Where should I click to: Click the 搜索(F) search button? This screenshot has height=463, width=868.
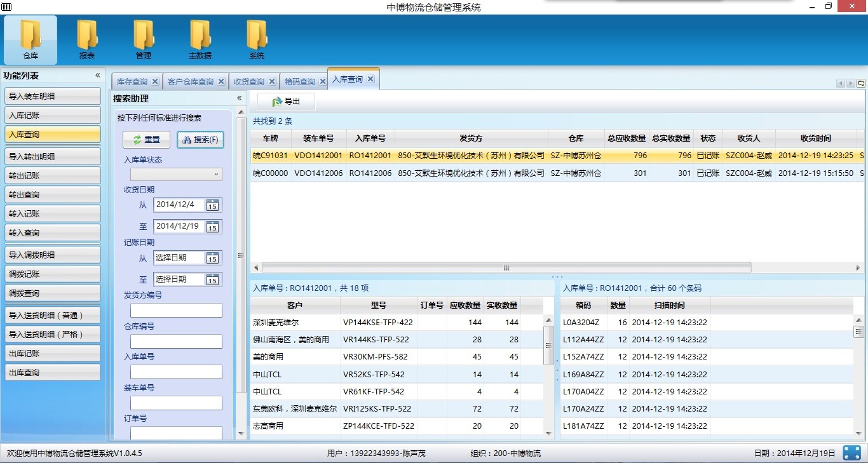tap(200, 140)
